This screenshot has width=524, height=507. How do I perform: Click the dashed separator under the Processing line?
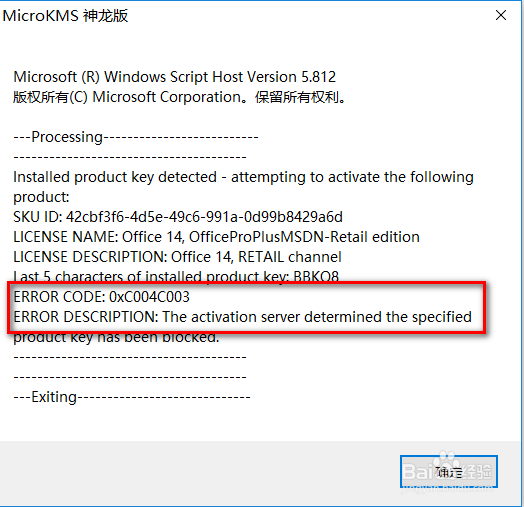pyautogui.click(x=130, y=157)
